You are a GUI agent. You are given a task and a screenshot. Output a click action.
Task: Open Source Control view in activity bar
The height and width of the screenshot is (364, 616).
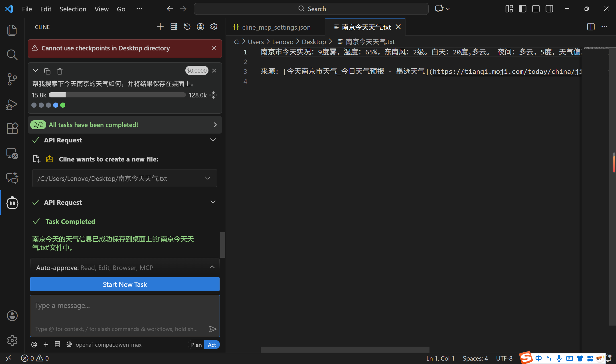[12, 79]
